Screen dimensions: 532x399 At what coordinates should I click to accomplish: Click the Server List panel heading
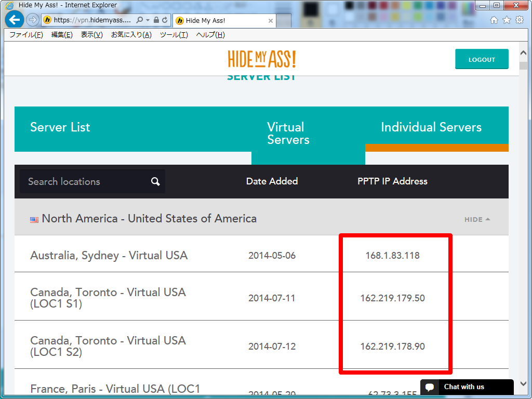(60, 127)
